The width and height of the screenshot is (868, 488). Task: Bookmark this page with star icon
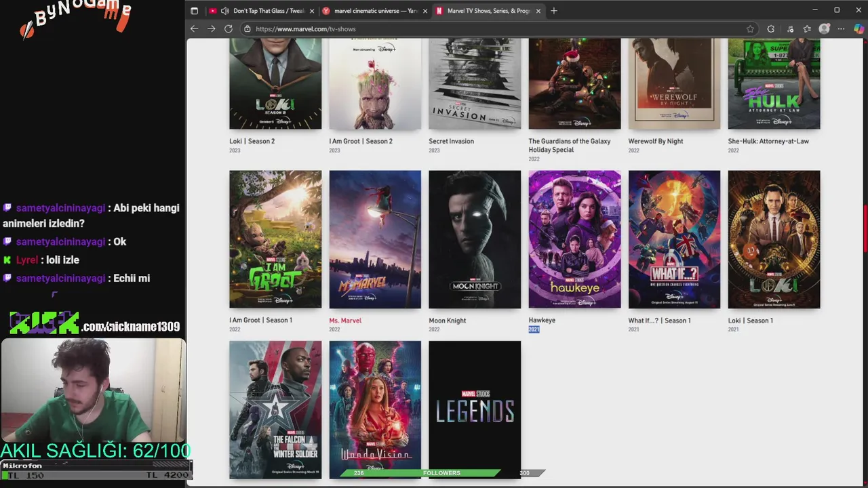point(750,28)
